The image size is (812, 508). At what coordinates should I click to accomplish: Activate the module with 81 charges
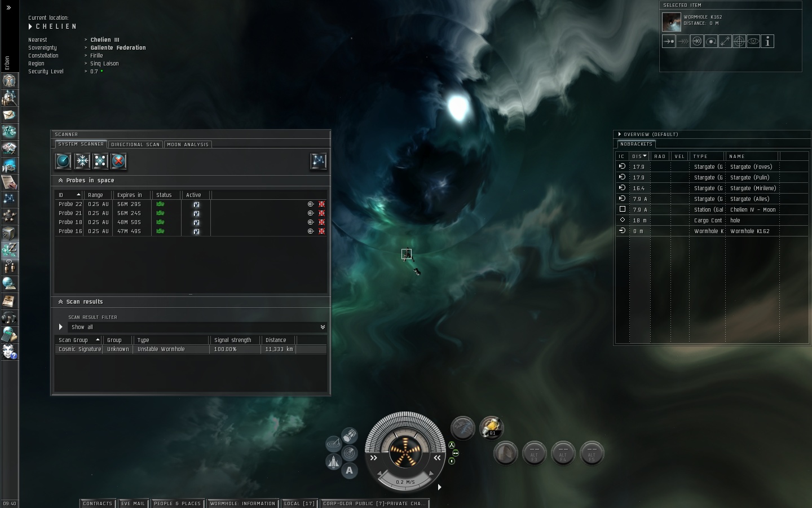point(491,428)
